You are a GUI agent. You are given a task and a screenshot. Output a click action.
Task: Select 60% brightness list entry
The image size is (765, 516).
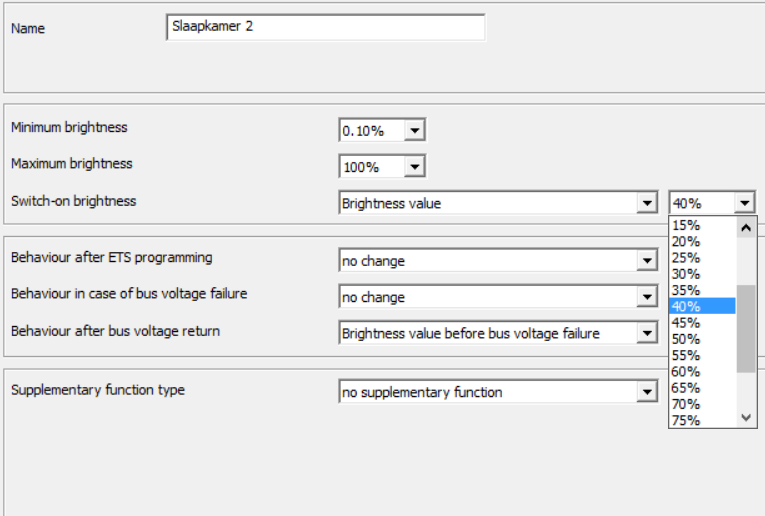[x=701, y=372]
